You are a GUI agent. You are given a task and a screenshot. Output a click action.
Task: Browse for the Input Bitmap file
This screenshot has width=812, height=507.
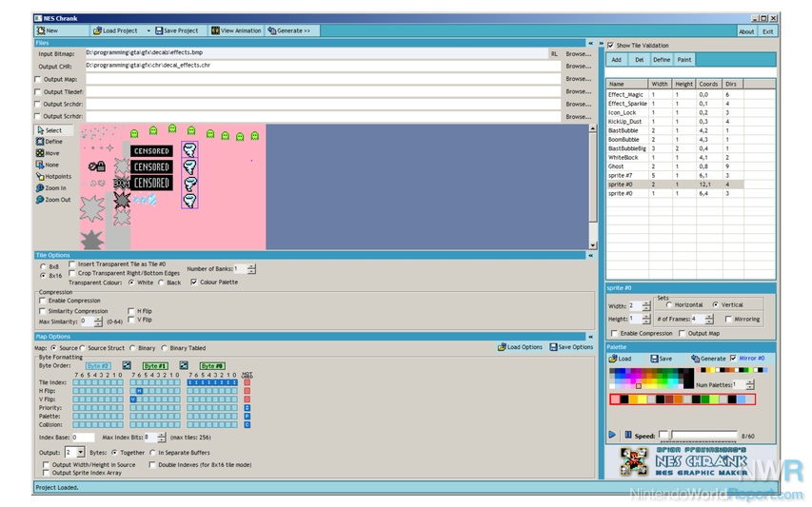(x=578, y=53)
